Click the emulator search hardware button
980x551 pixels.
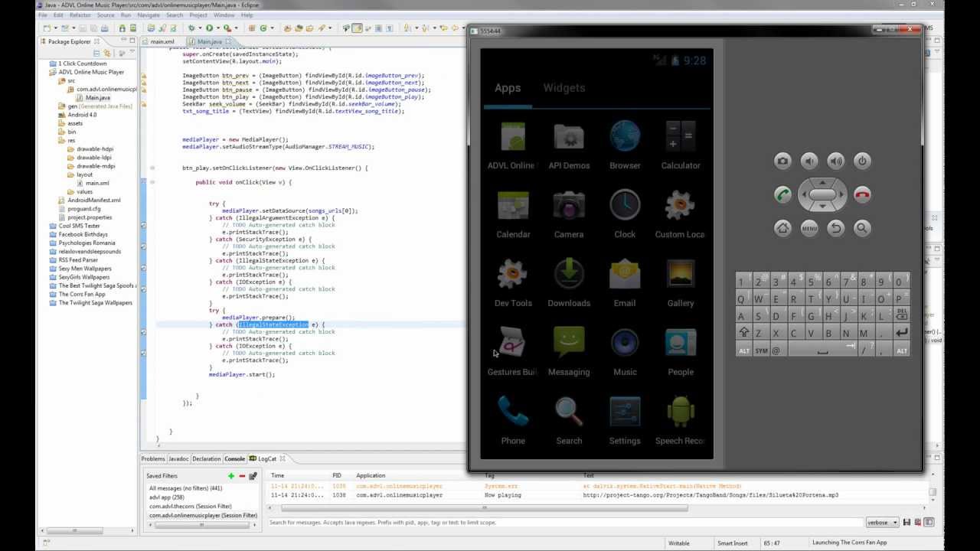(x=862, y=228)
